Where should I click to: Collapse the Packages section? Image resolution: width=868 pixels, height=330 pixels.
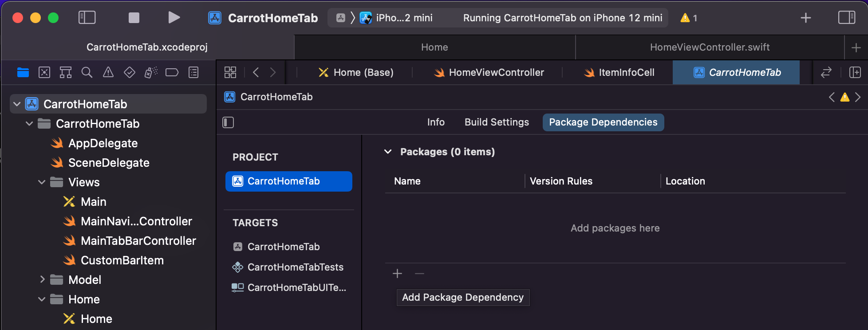click(388, 152)
